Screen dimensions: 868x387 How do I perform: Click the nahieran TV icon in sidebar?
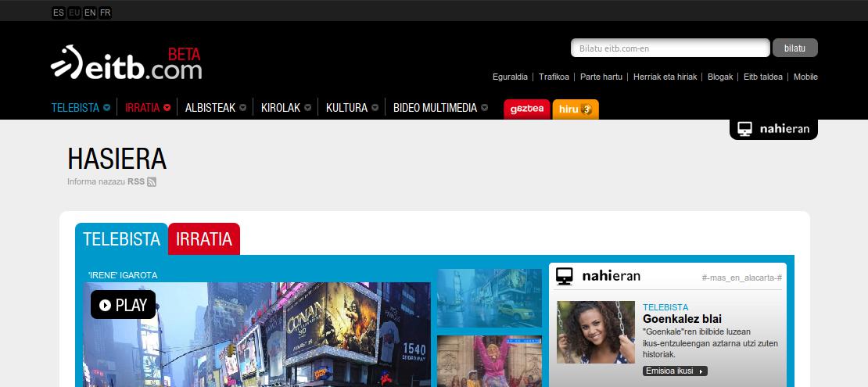pyautogui.click(x=565, y=276)
